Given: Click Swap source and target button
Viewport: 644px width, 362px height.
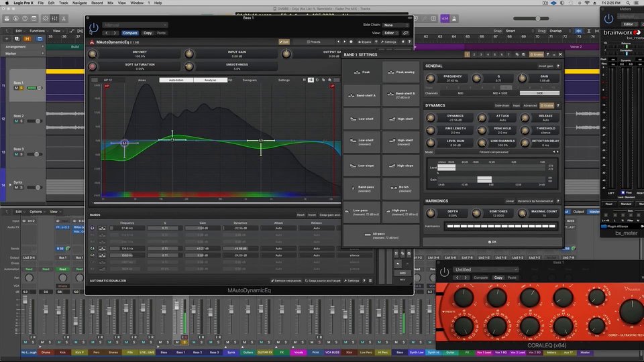Looking at the screenshot, I should (x=323, y=281).
